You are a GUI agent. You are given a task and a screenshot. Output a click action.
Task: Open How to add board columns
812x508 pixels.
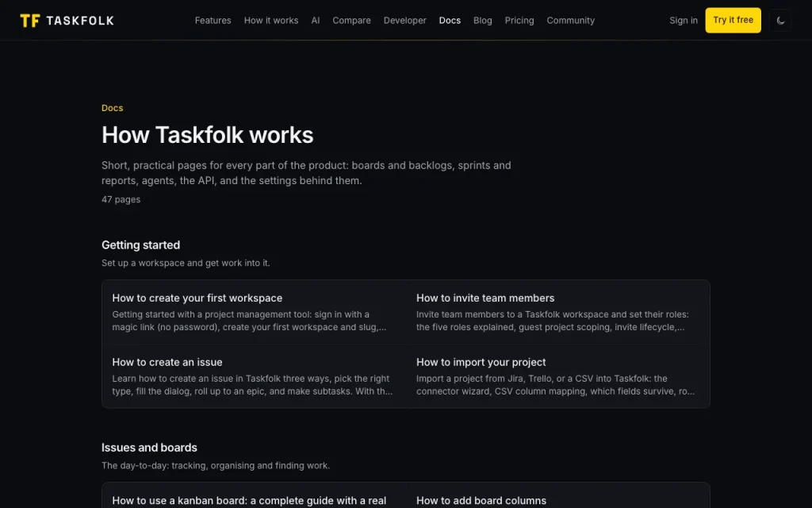[481, 501]
